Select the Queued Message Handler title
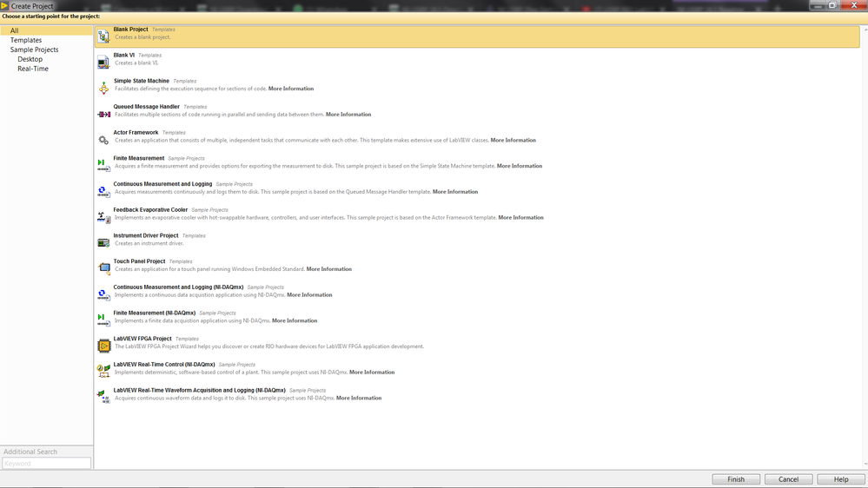Image resolution: width=868 pixels, height=488 pixels. tap(147, 107)
